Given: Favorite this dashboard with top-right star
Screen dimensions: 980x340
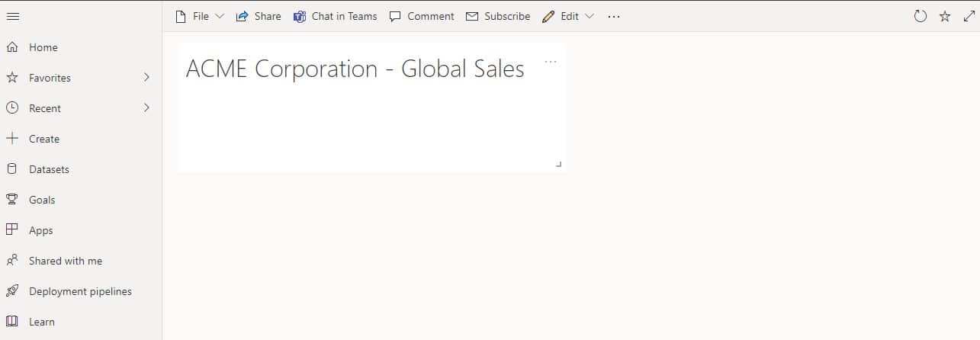Looking at the screenshot, I should pyautogui.click(x=945, y=16).
